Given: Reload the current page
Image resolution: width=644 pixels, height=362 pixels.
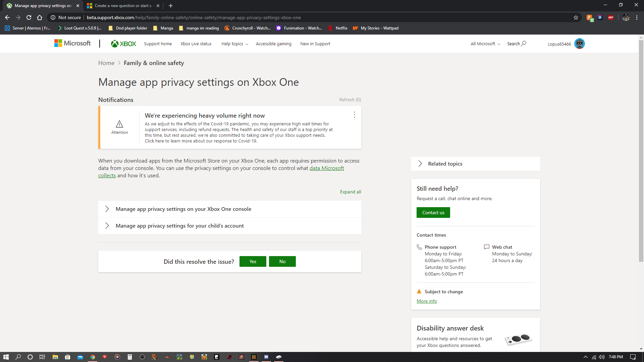Looking at the screenshot, I should click(x=29, y=17).
